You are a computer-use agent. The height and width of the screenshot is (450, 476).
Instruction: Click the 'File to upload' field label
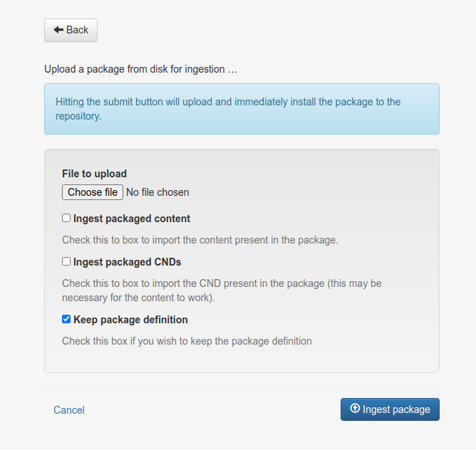94,174
